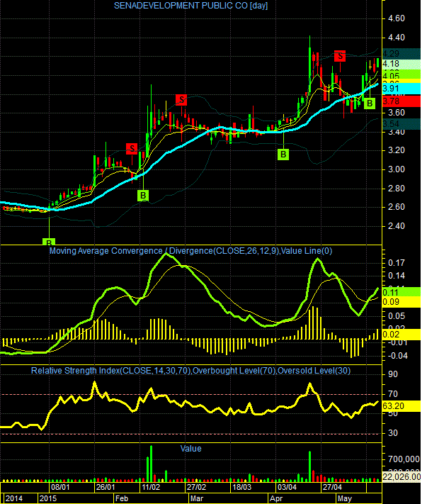Click the SENADEVELOPMENT PUBLIC CO [day] chart title
The image size is (427, 504).
coord(190,6)
